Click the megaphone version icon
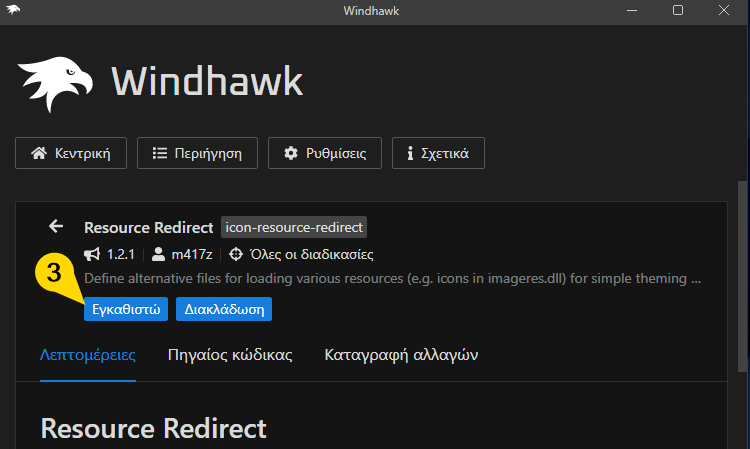750x449 pixels. click(92, 254)
